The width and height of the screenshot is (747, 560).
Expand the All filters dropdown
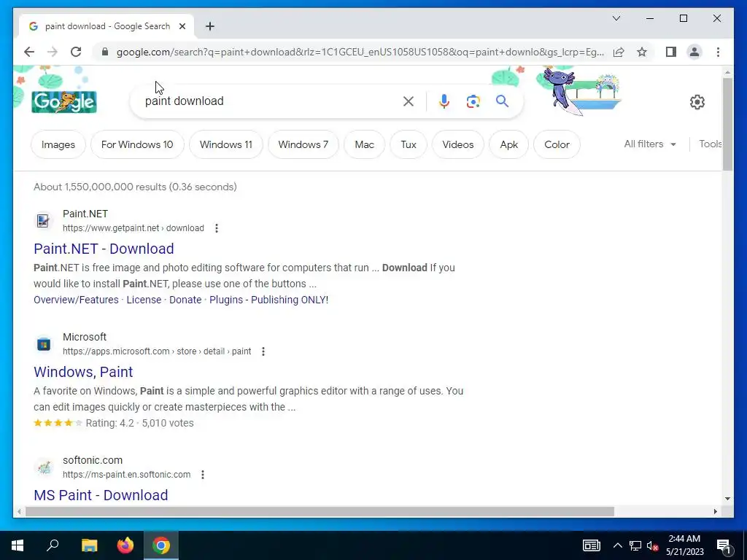(x=650, y=144)
